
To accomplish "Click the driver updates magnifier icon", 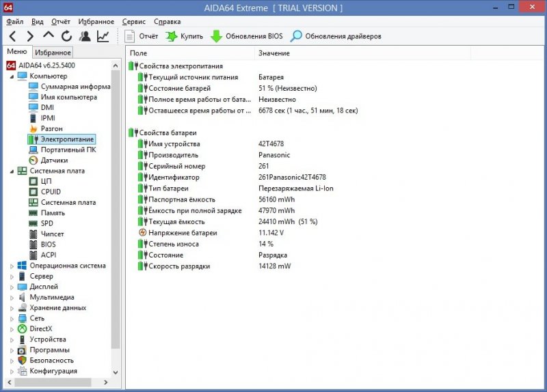I will click(296, 36).
